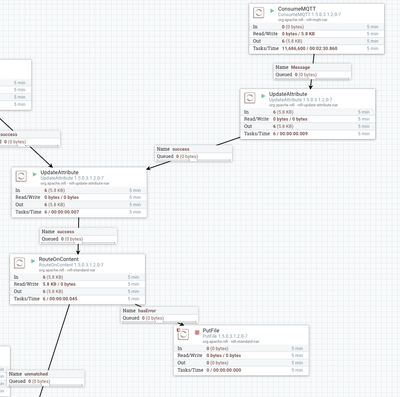The height and width of the screenshot is (397, 400).
Task: Click the green run indicator on RouteOnContent
Action: 33,261
